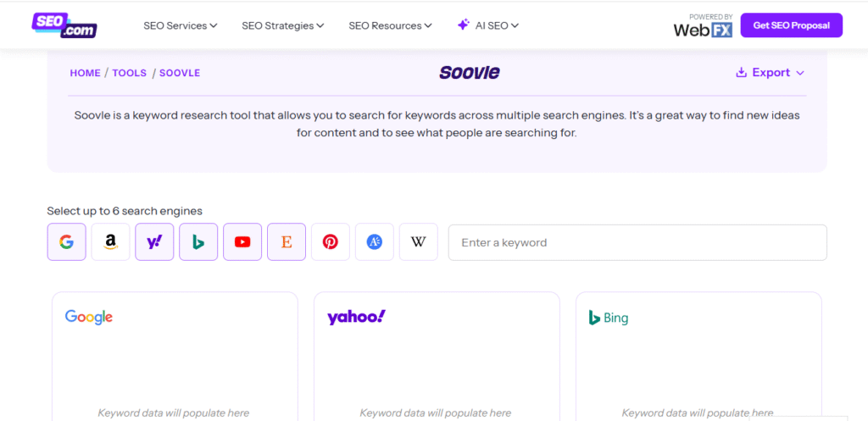Image resolution: width=868 pixels, height=421 pixels.
Task: Expand the SEO Services menu
Action: [181, 25]
